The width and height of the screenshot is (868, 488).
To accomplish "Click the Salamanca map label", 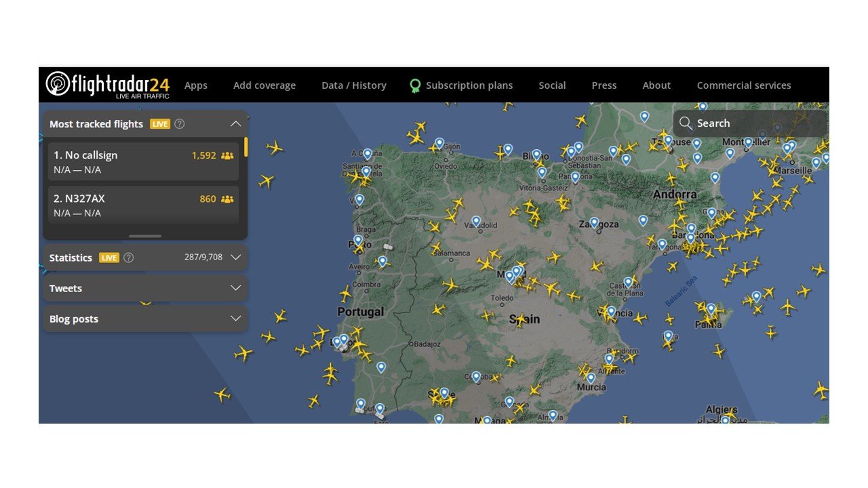I will [452, 253].
